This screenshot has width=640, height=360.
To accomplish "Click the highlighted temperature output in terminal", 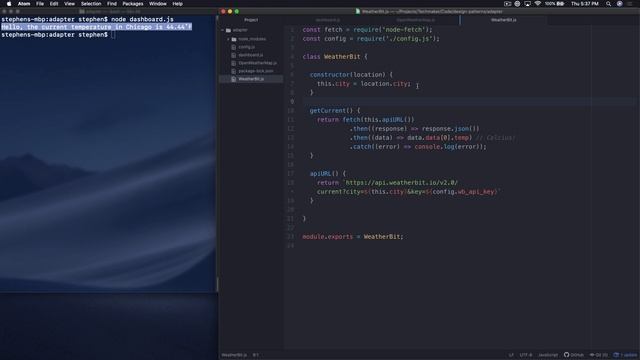I will pos(96,27).
